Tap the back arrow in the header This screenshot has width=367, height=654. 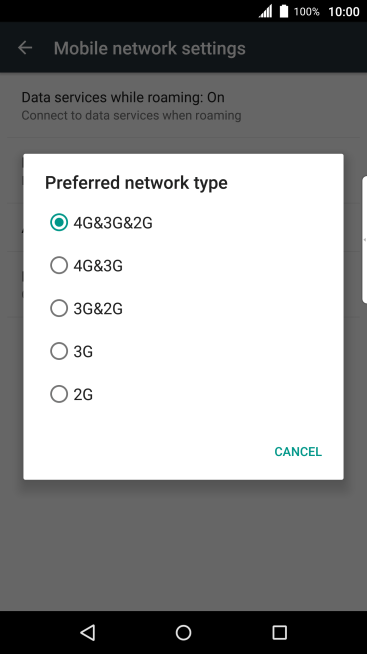pos(25,48)
